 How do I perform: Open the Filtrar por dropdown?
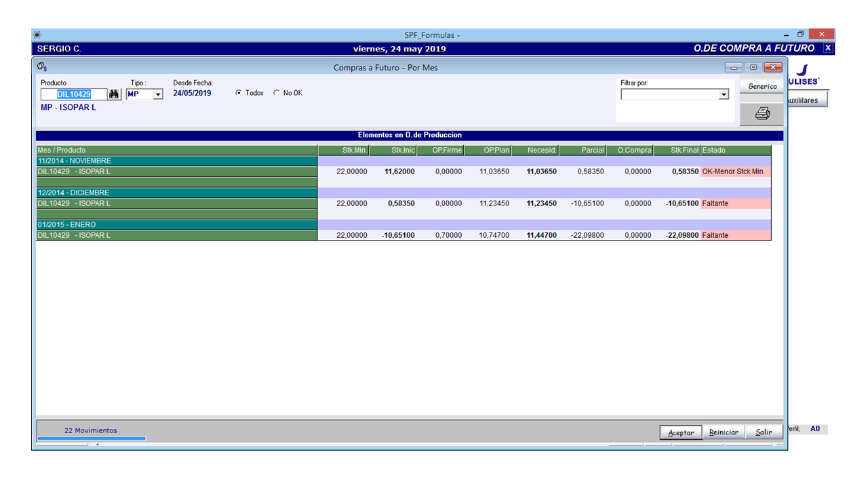tap(724, 94)
